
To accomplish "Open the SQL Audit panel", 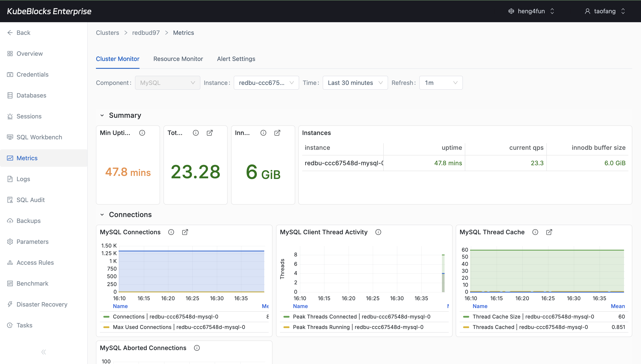I will pyautogui.click(x=31, y=200).
